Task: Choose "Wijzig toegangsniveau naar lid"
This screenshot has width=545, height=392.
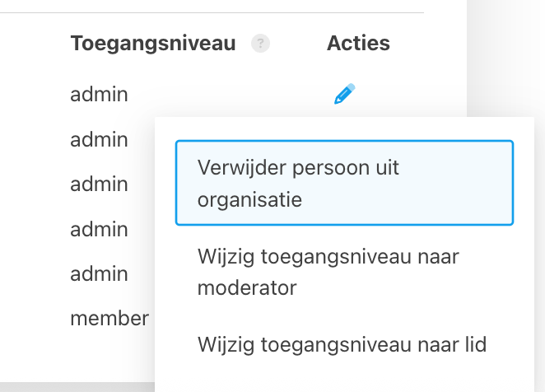Action: tap(342, 343)
